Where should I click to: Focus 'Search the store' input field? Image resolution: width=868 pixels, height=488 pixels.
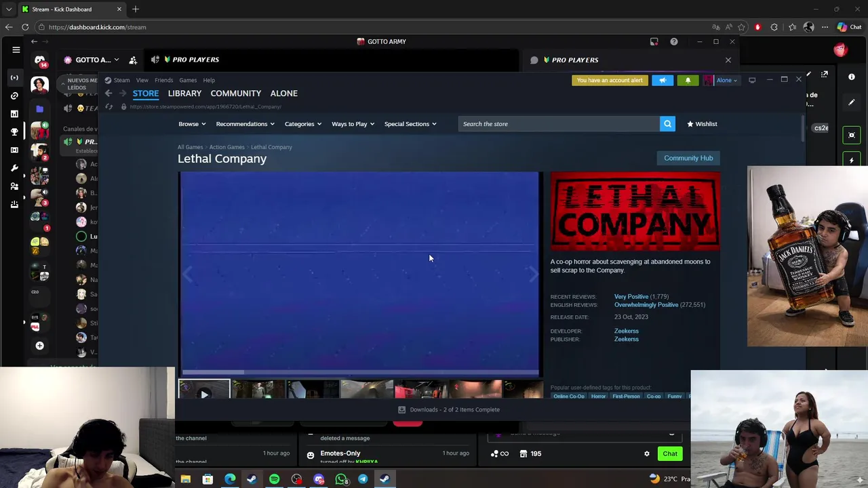(559, 124)
